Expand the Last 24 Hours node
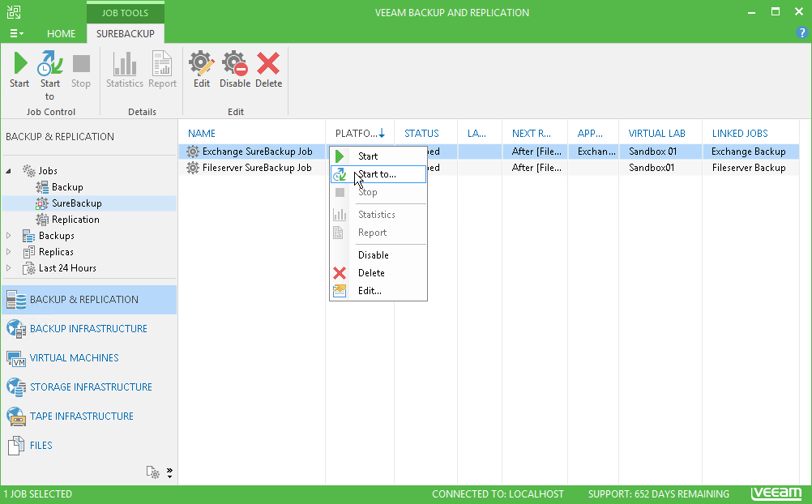Screen dimensions: 812x504 coord(9,267)
